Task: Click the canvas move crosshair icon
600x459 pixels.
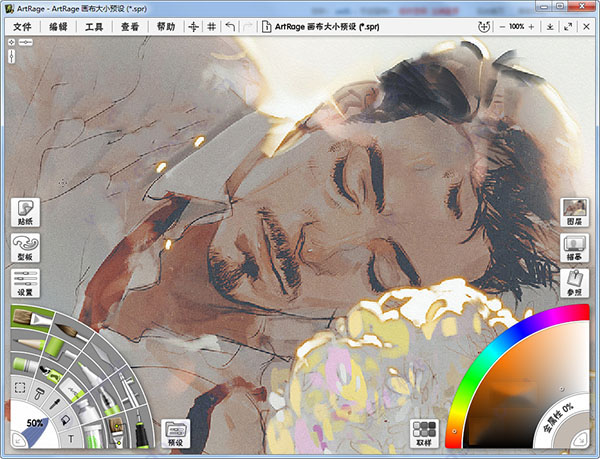Action: [x=194, y=27]
